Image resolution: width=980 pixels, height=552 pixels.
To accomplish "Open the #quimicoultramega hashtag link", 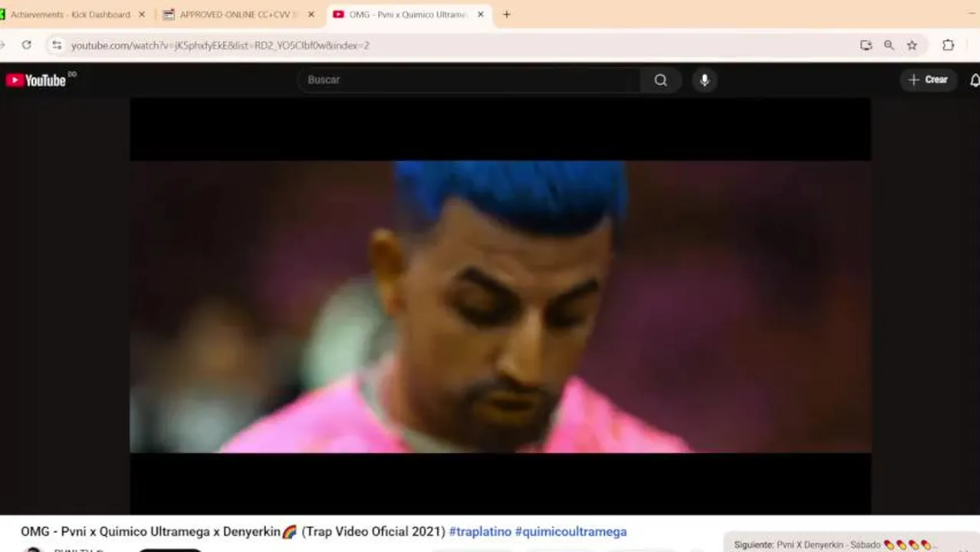I will click(571, 531).
